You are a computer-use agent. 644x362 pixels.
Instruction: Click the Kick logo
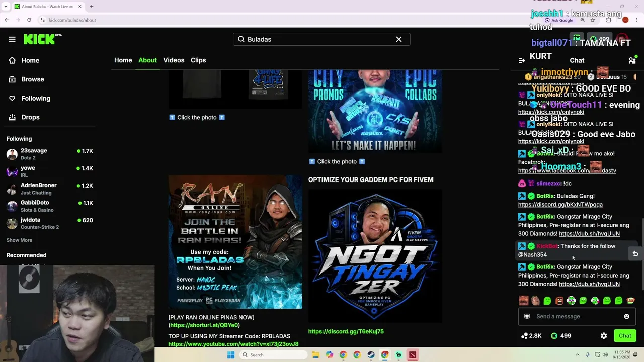coord(42,39)
